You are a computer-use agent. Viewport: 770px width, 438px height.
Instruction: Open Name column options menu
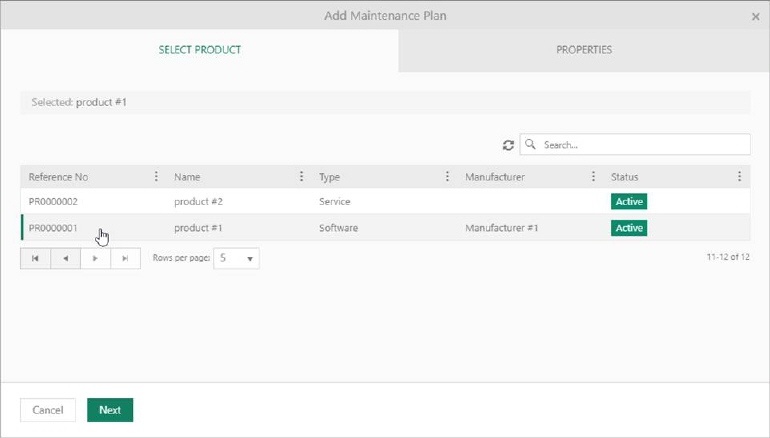pyautogui.click(x=301, y=177)
